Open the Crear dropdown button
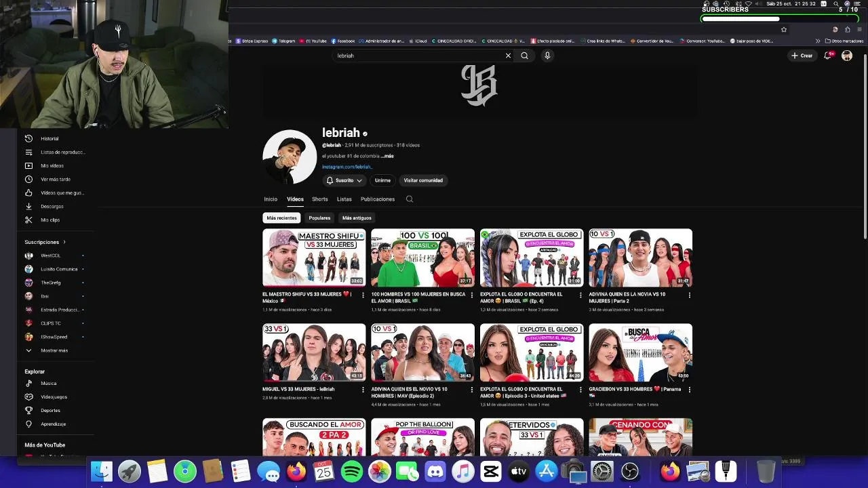Screen dimensions: 868x488 click(x=802, y=56)
